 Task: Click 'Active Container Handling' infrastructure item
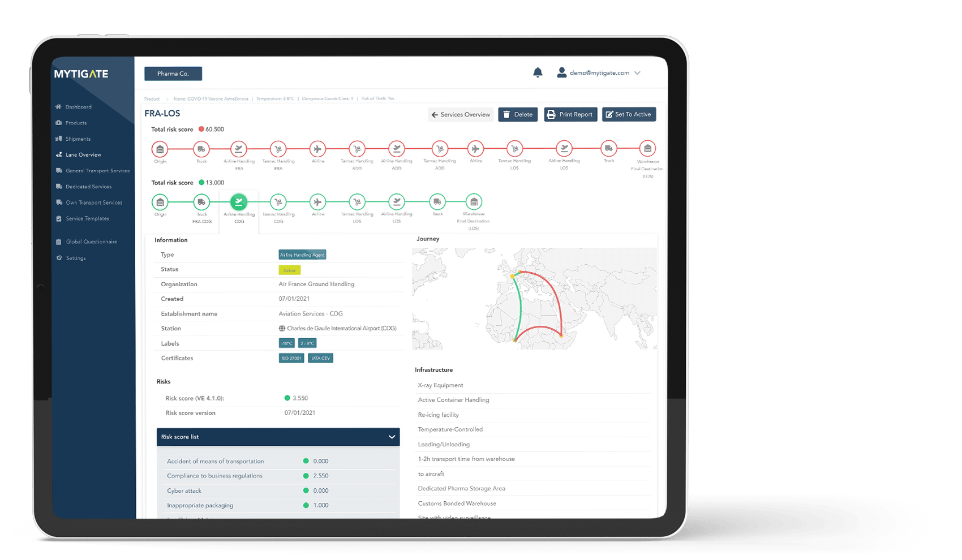[453, 400]
